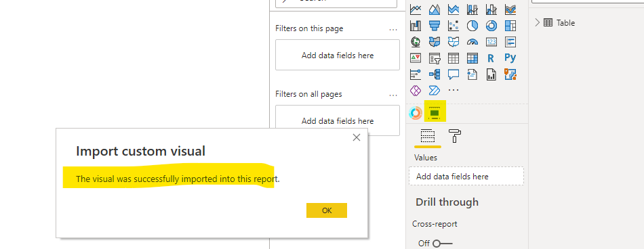
Task: Click the Import custom visual title
Action: (140, 152)
